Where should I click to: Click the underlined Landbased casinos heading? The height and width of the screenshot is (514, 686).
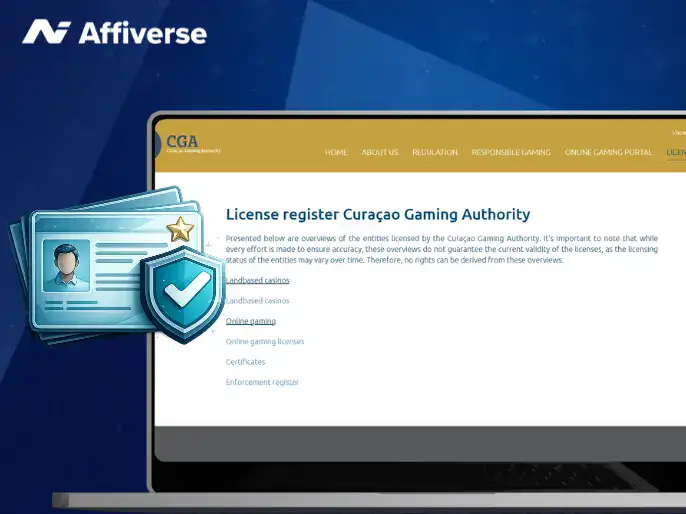258,280
